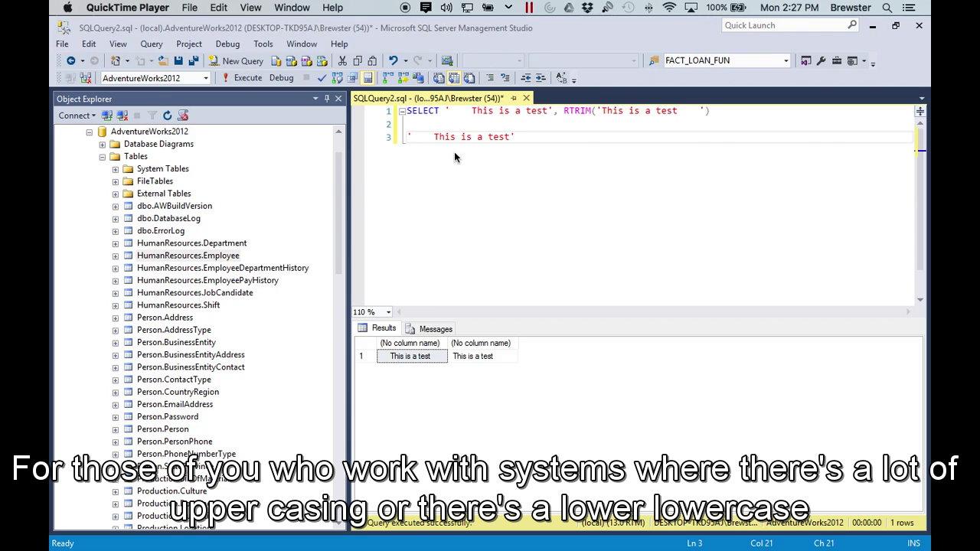Open the File menu in SSMS
980x551 pixels.
click(62, 44)
